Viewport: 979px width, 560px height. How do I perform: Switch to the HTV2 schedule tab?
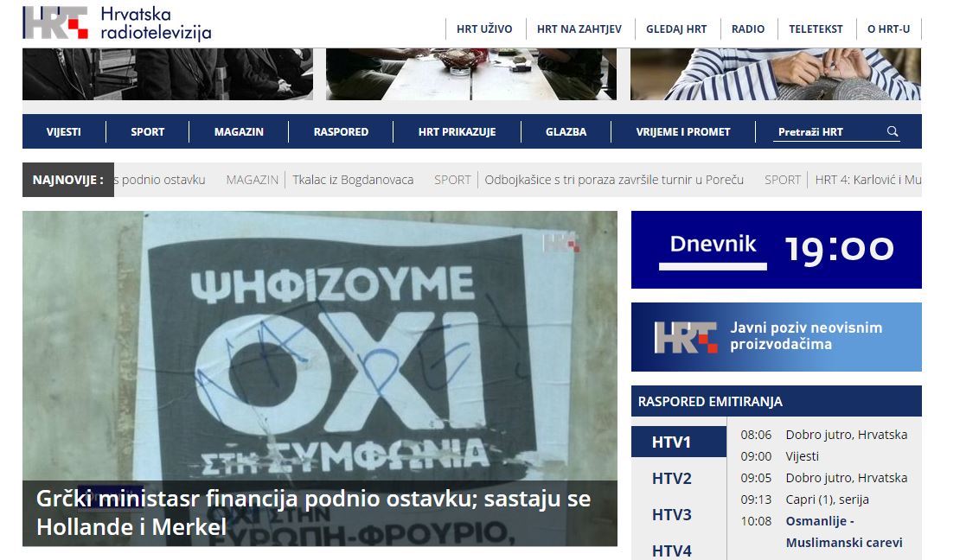click(x=672, y=479)
